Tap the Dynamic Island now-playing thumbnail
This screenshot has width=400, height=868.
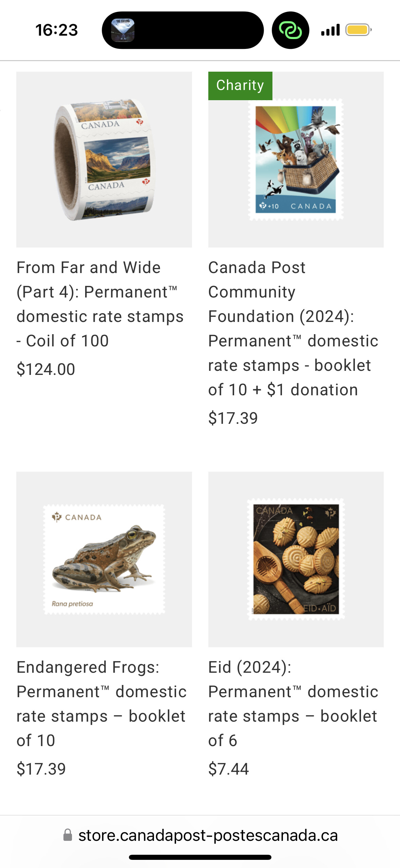tap(123, 30)
